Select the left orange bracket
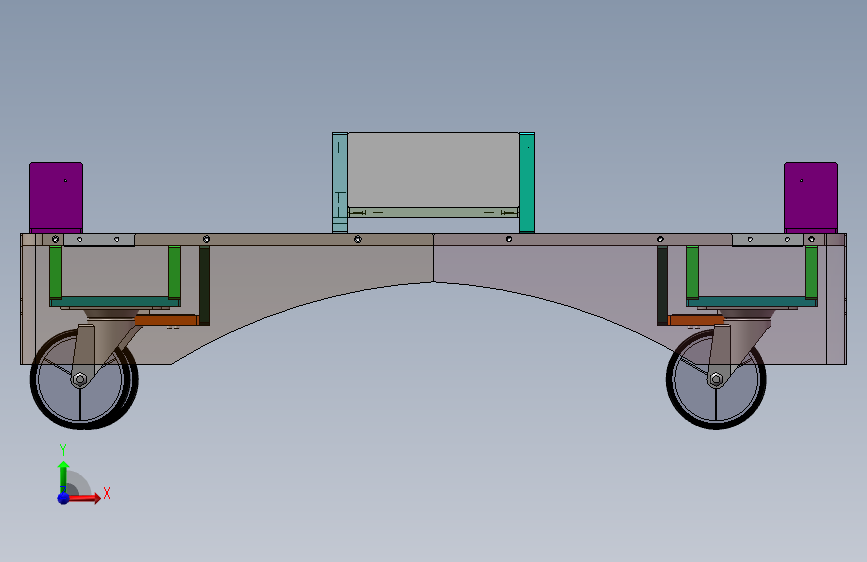 pyautogui.click(x=166, y=320)
